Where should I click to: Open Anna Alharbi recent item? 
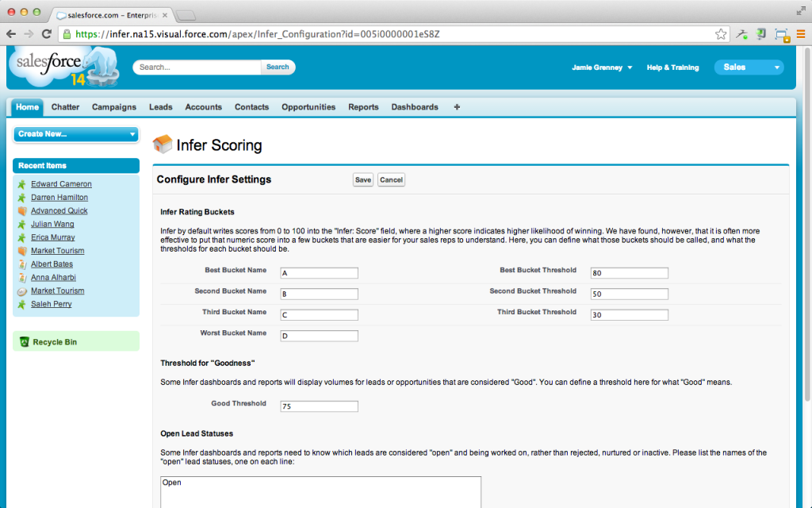[x=53, y=278]
